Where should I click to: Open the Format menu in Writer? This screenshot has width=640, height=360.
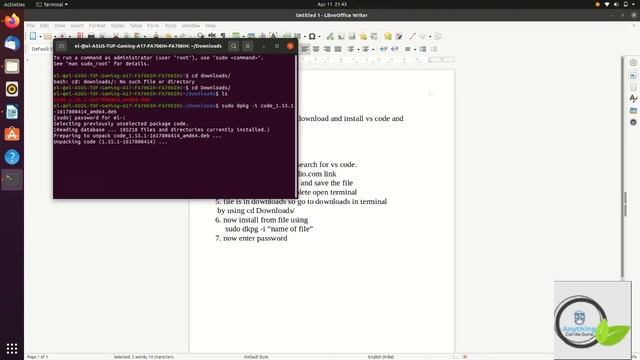click(97, 26)
